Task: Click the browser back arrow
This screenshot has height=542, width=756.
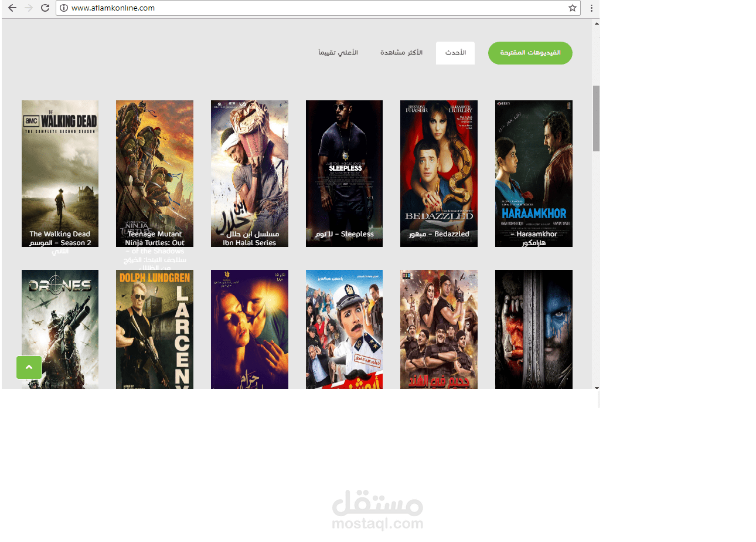Action: coord(12,8)
